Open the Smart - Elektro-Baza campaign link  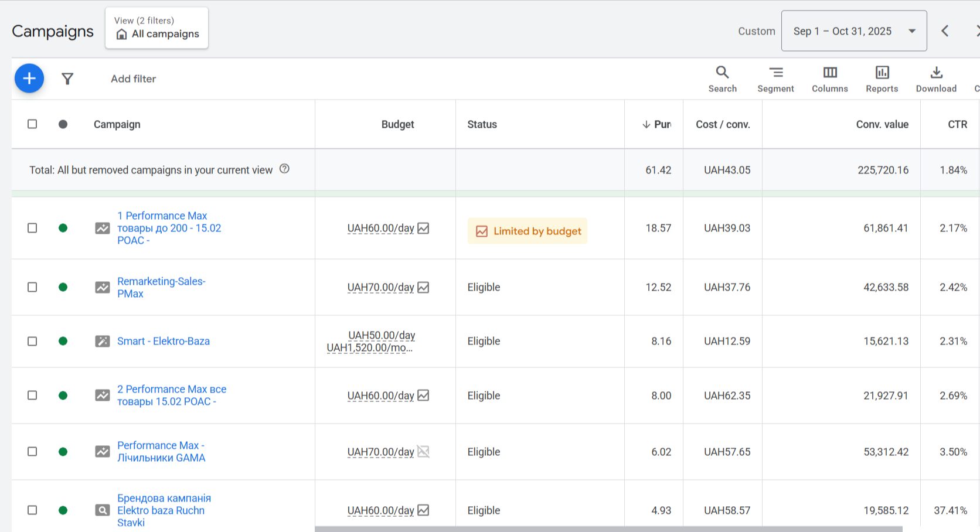(x=163, y=341)
